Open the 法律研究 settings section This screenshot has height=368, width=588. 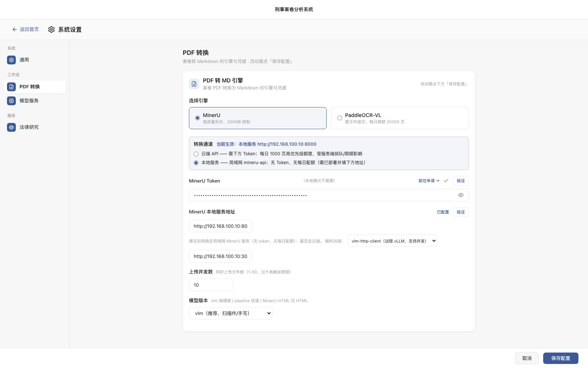pos(35,127)
